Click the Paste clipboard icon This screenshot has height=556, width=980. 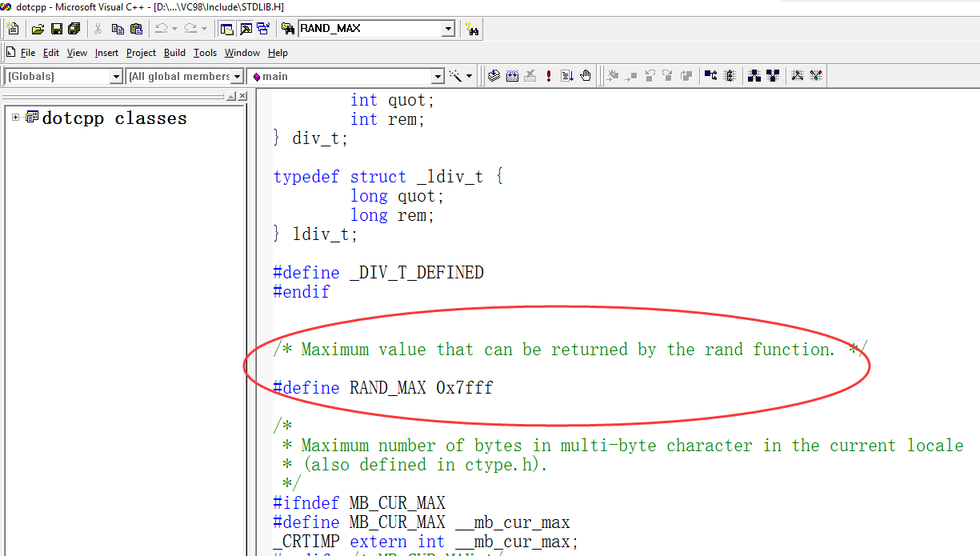click(136, 29)
